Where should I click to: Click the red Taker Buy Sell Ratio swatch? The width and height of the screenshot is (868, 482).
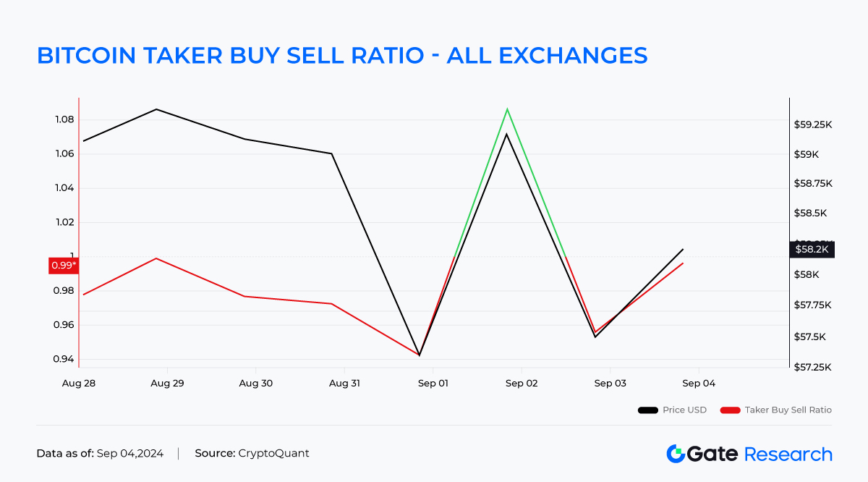pos(730,410)
